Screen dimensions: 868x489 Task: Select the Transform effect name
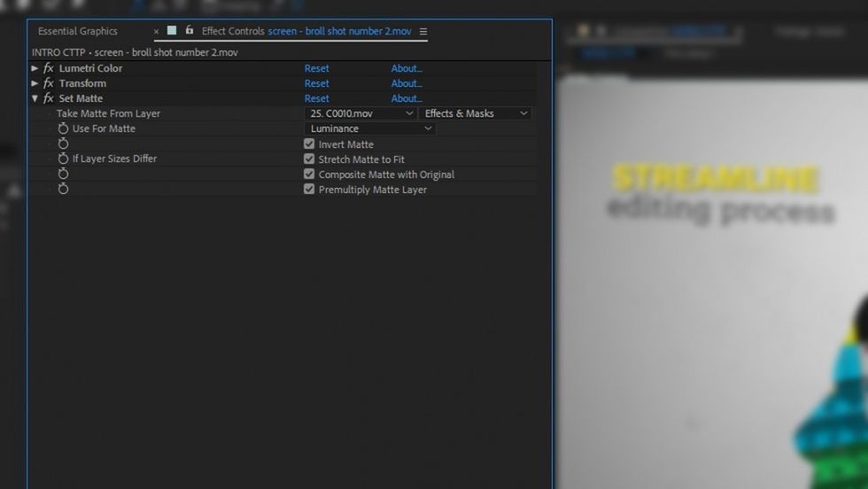coord(82,83)
